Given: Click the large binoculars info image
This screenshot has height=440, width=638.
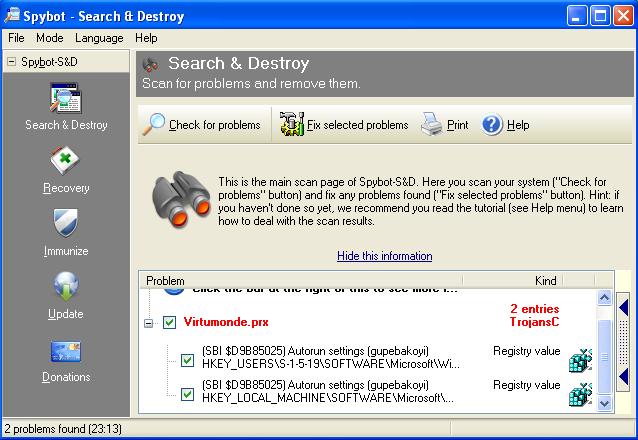Looking at the screenshot, I should point(181,199).
